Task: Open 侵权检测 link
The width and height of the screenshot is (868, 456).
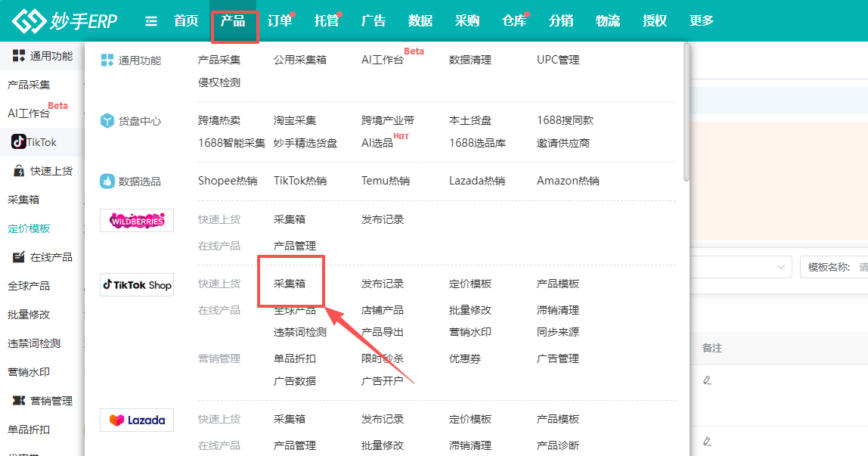Action: pos(219,82)
